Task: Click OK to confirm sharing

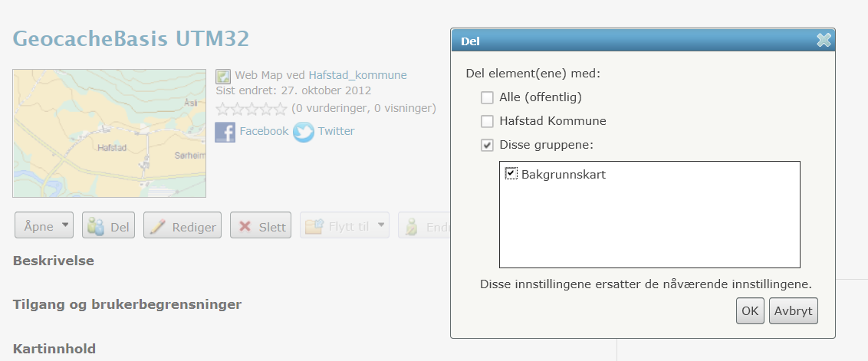Action: 750,310
